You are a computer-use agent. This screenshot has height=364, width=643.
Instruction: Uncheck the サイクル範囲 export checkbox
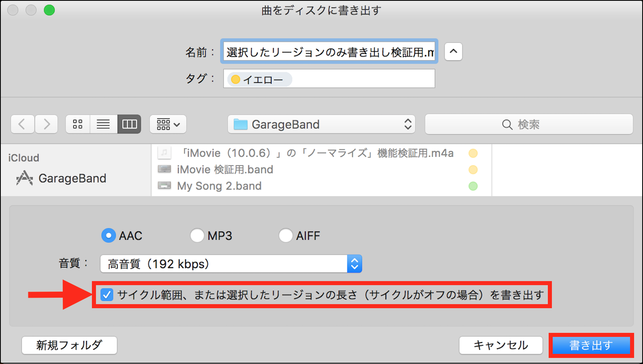[x=107, y=295]
